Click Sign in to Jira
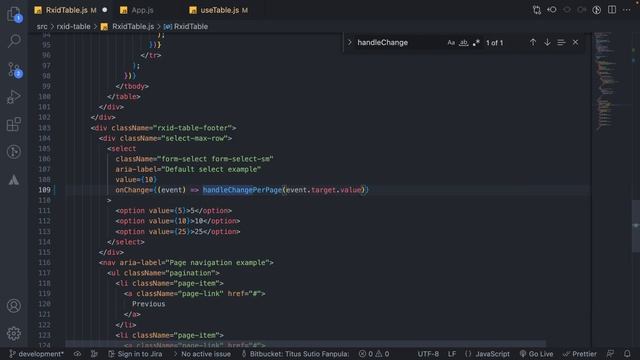Screen dimensions: 640x360 click(136, 354)
